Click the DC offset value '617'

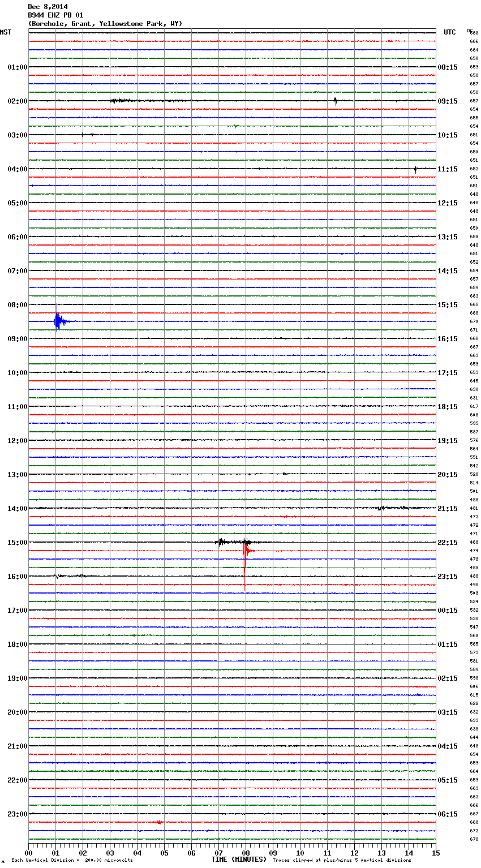click(474, 406)
